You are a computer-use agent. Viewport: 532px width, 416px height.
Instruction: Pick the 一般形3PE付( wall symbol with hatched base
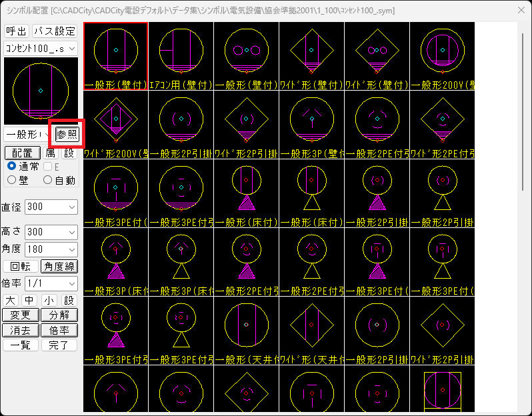[x=116, y=193]
